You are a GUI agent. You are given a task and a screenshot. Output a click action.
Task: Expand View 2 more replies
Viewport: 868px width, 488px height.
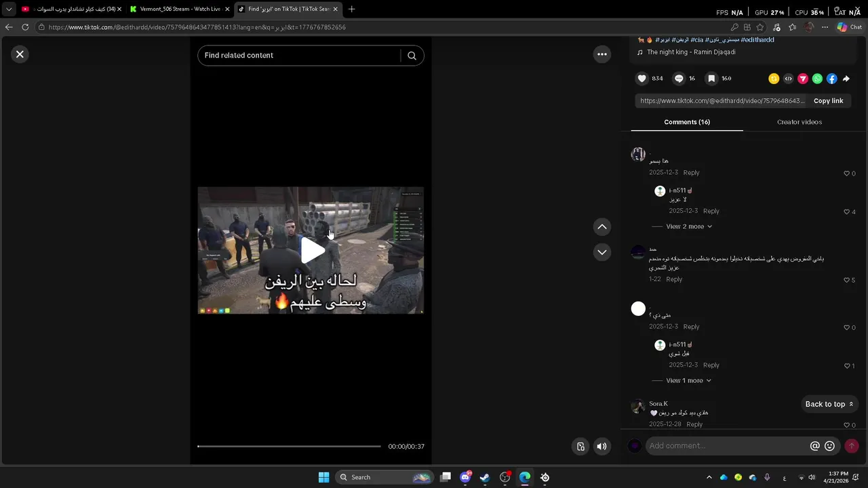[689, 226]
